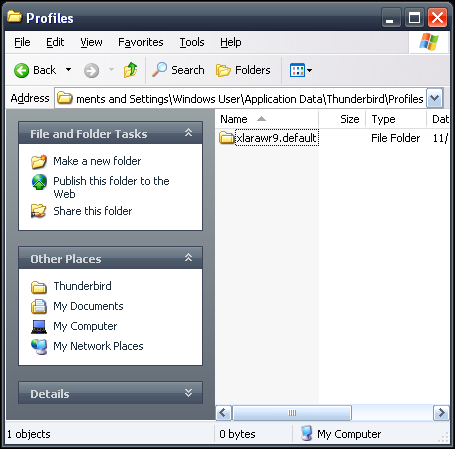The image size is (455, 449).
Task: Expand the Details panel
Action: pos(188,393)
